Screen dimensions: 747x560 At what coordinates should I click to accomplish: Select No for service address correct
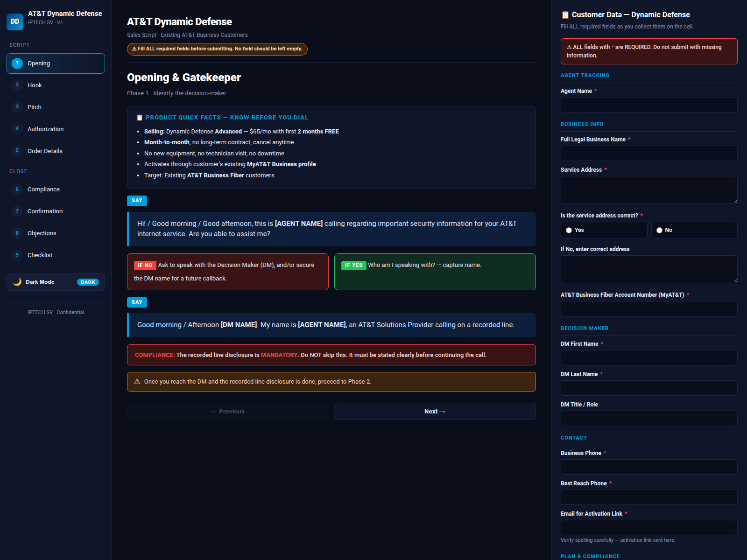pos(694,230)
